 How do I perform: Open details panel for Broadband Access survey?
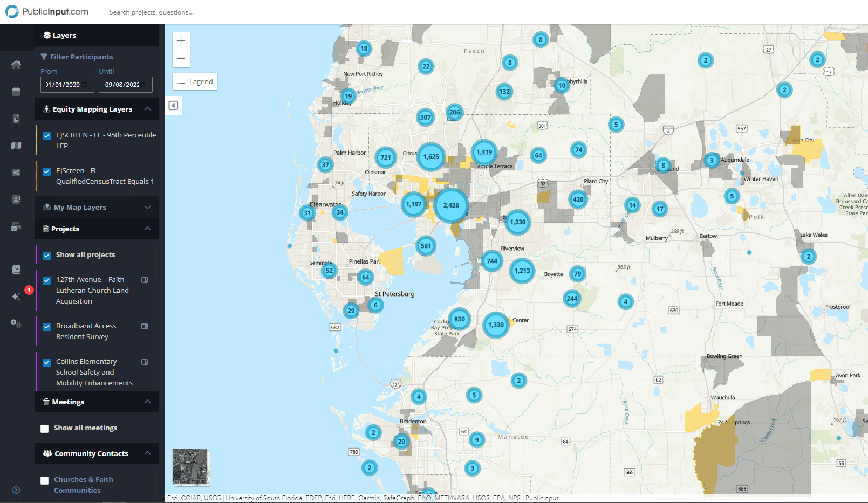click(x=145, y=326)
